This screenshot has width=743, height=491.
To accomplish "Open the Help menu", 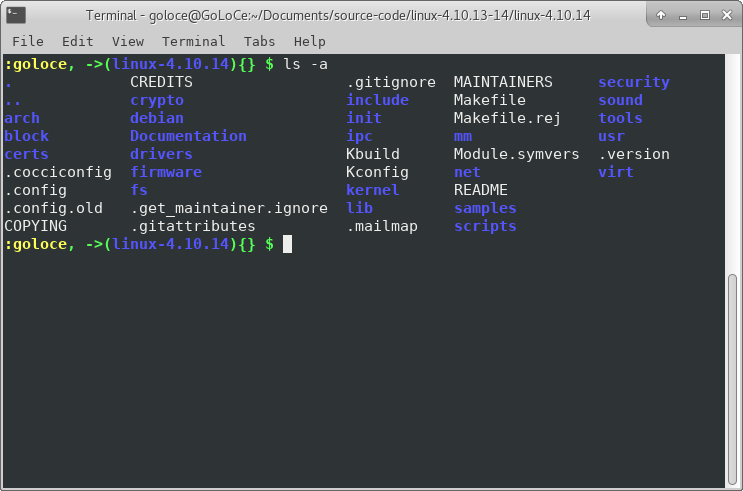I will (x=309, y=42).
